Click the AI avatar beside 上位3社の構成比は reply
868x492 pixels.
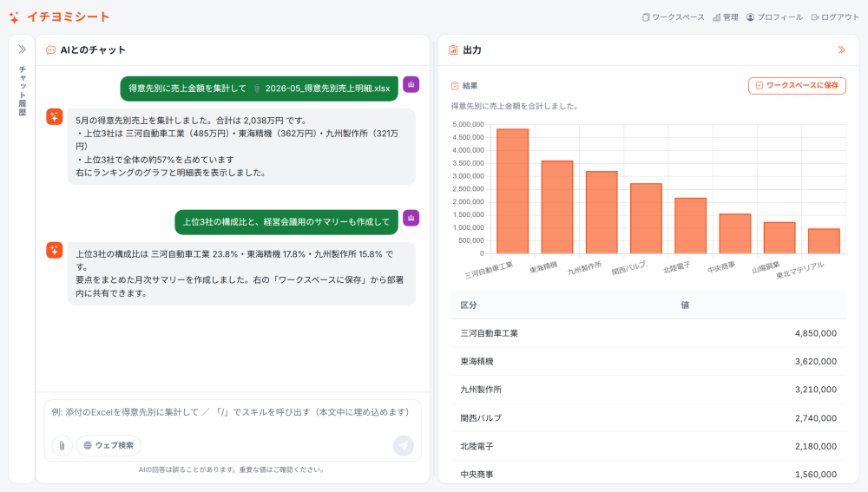point(54,250)
